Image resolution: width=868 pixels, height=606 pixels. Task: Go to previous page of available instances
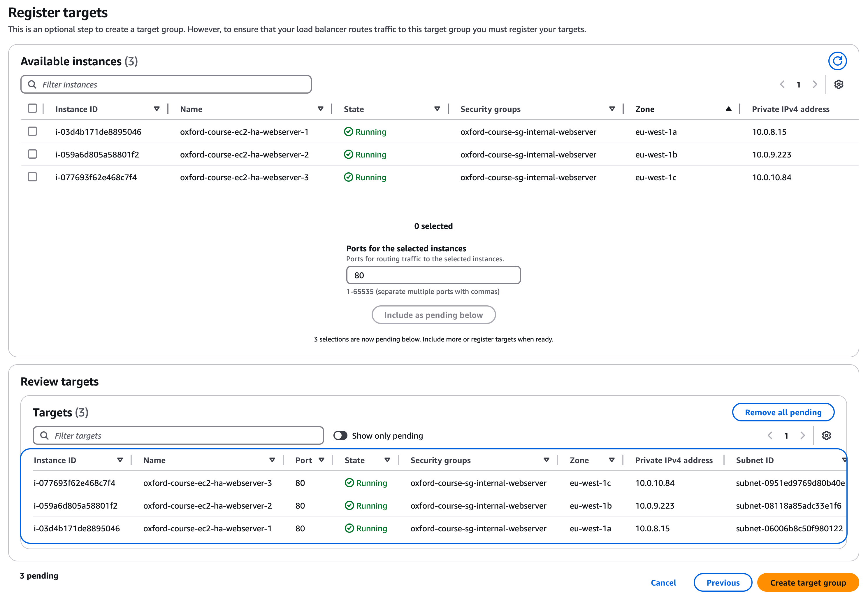tap(782, 84)
